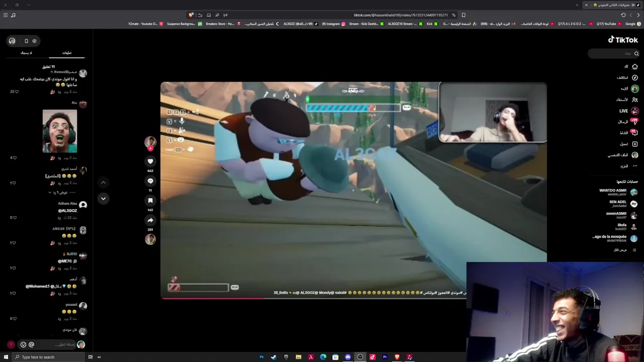This screenshot has height=362, width=644.
Task: Click the @AL3GOZ mention in comment
Action: tap(67, 211)
